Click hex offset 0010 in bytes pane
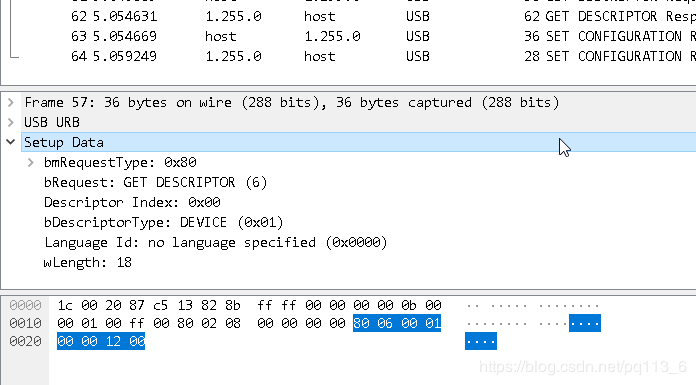This screenshot has width=696, height=385. click(x=25, y=323)
